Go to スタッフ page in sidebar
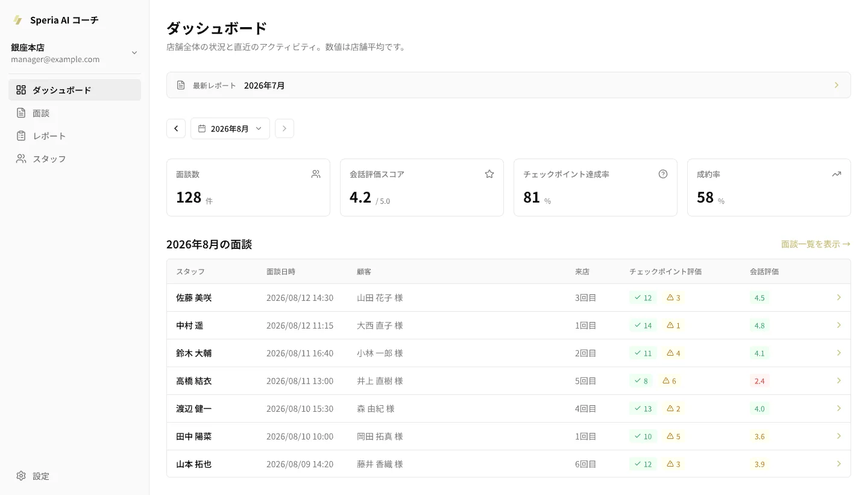868x495 pixels. pos(75,159)
